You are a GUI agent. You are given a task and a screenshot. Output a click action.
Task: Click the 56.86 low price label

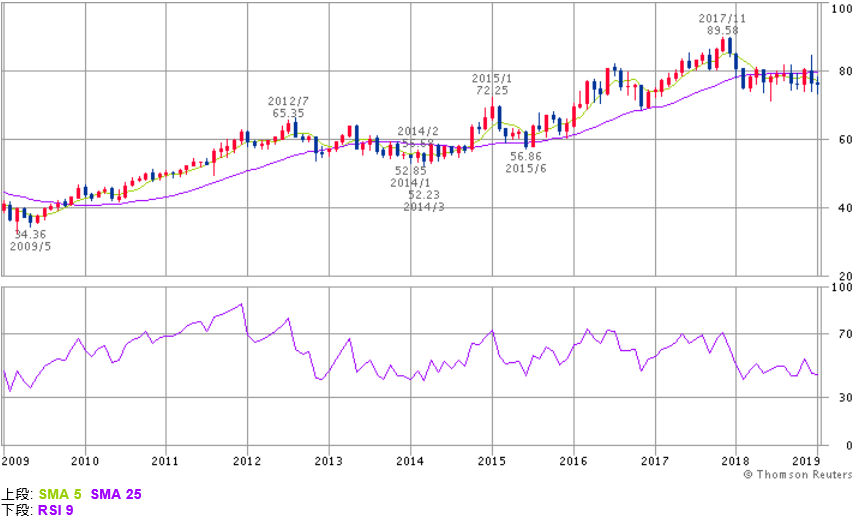(526, 156)
